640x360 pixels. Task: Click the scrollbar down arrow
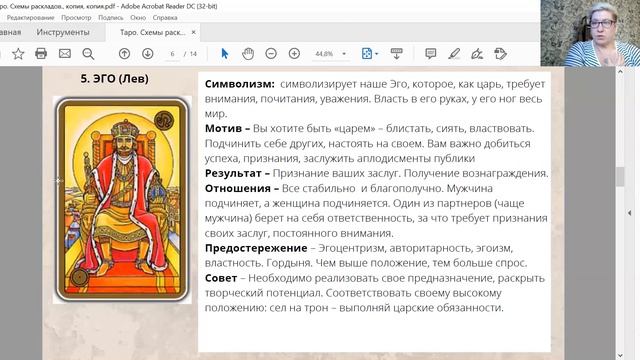pyautogui.click(x=620, y=356)
